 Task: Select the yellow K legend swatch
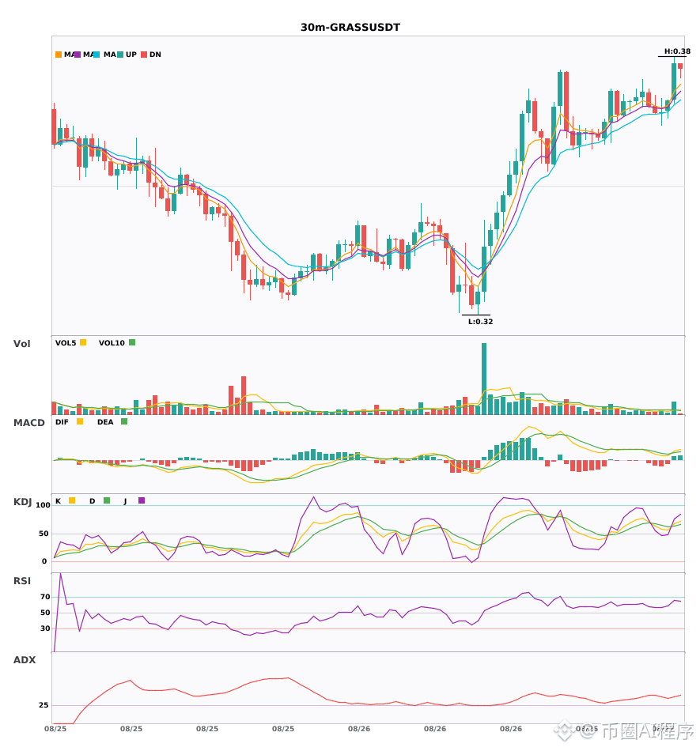(72, 500)
